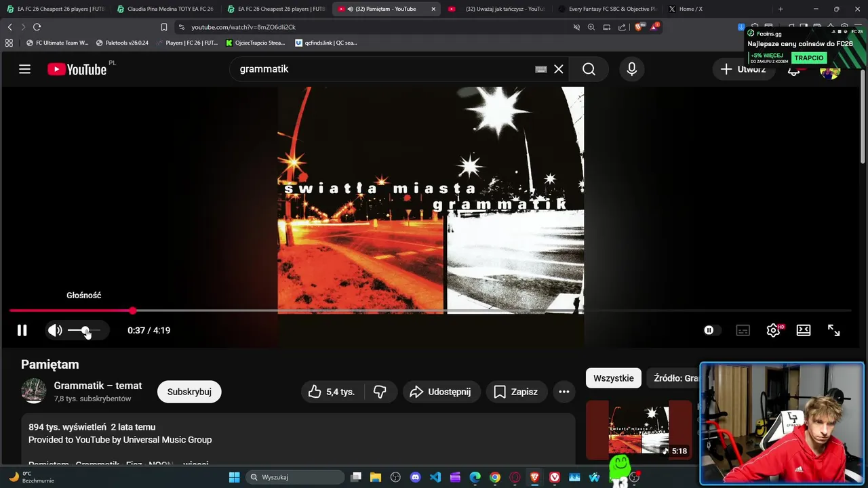868x488 pixels.
Task: Adjust the YouTube volume slider
Action: pos(84,330)
